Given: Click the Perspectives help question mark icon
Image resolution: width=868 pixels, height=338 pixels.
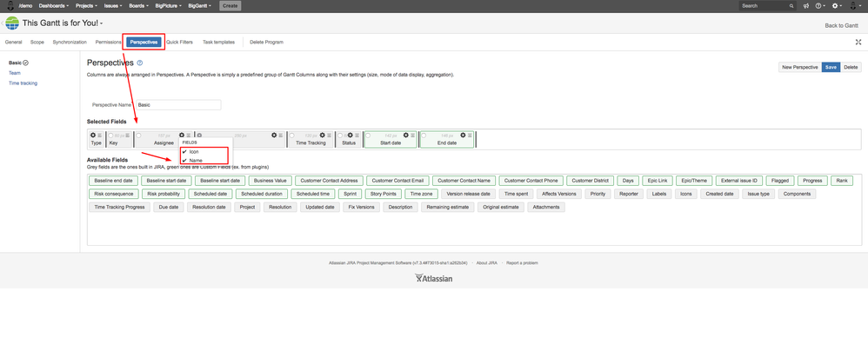Looking at the screenshot, I should point(140,63).
